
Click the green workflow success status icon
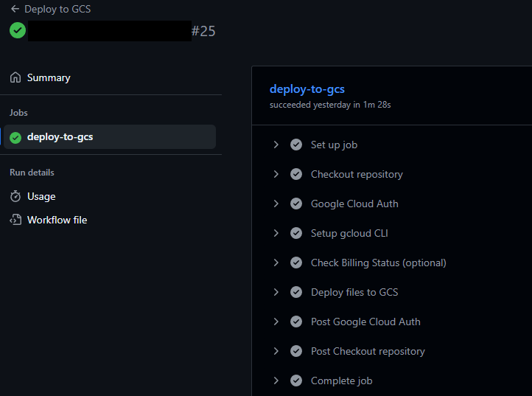tap(18, 31)
